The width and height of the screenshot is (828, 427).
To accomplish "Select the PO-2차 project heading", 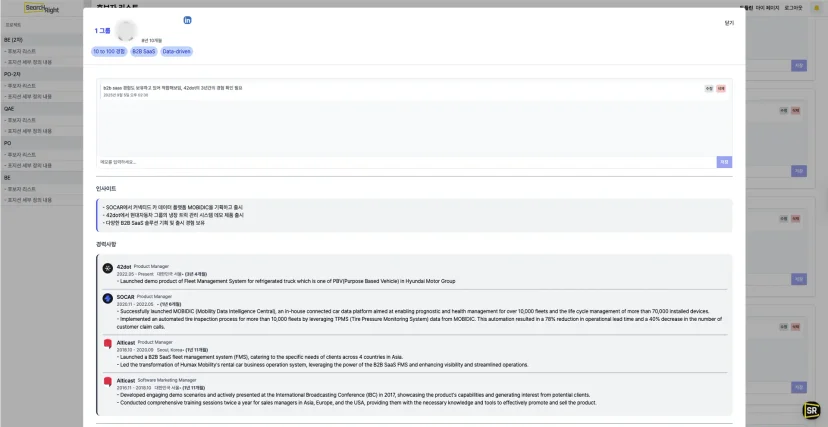I will point(12,74).
